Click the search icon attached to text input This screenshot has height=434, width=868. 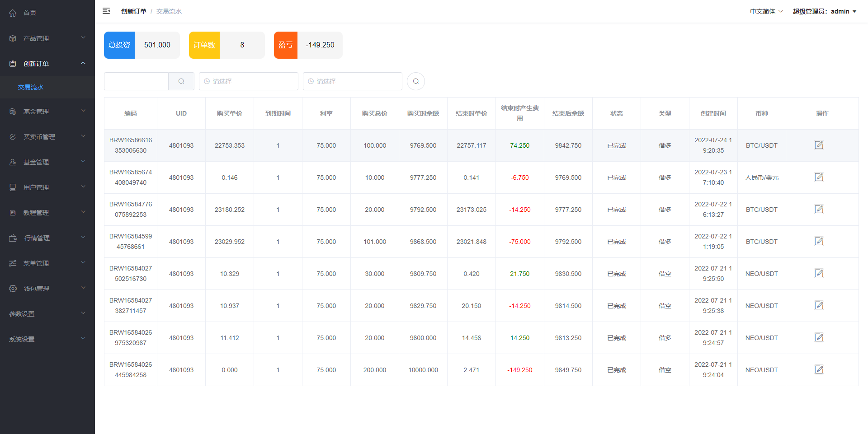coord(181,81)
